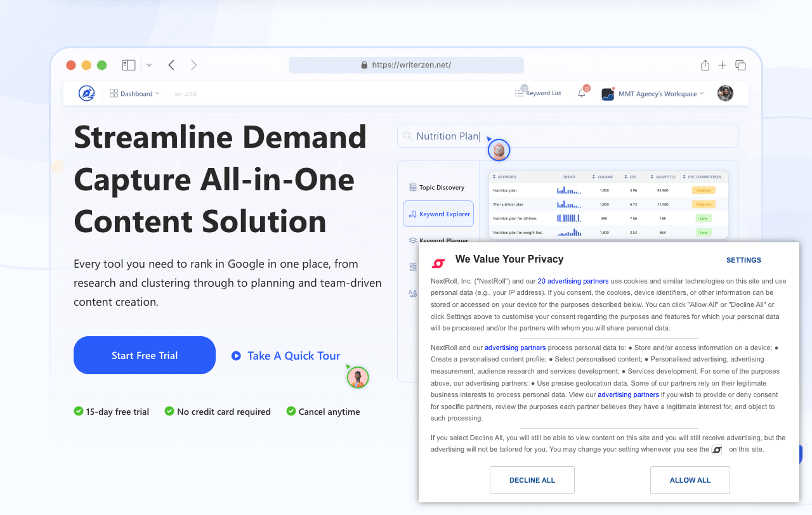
Task: Click the trend chart for 'Nutrition plan for athletes'
Action: [x=569, y=218]
